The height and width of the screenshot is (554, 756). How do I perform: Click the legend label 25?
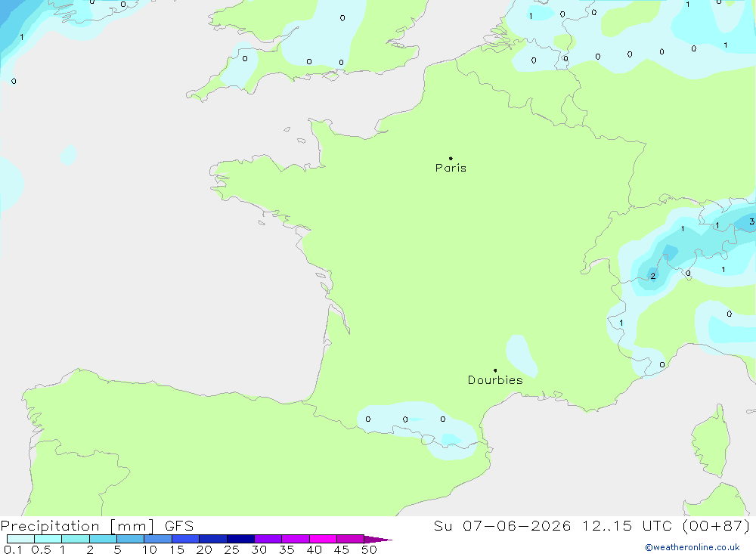(231, 549)
